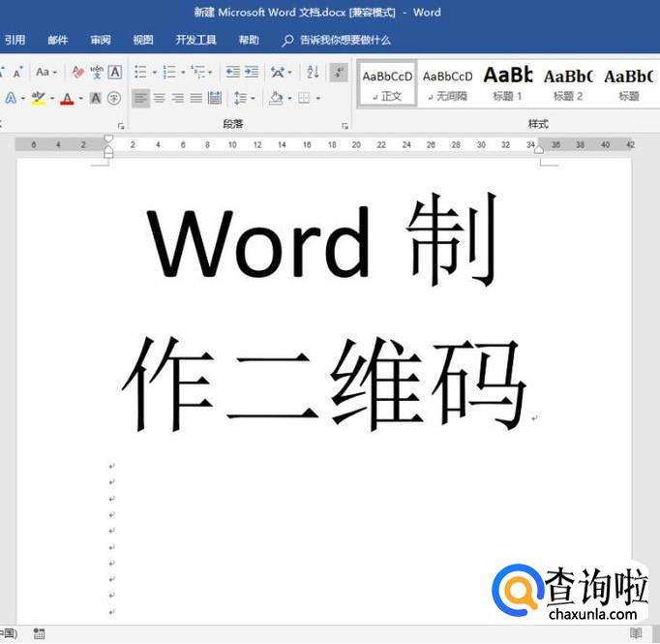Click the phonetic guide (wén) icon
Image resolution: width=660 pixels, height=644 pixels.
(97, 72)
